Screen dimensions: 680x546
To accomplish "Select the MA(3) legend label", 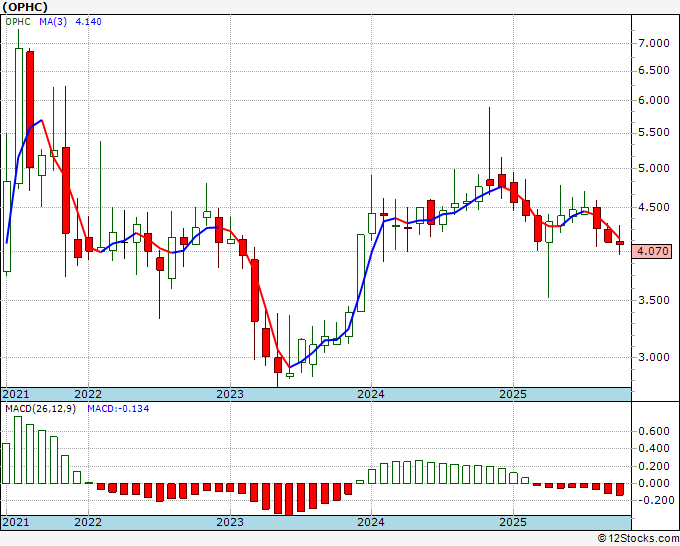I will coord(53,21).
